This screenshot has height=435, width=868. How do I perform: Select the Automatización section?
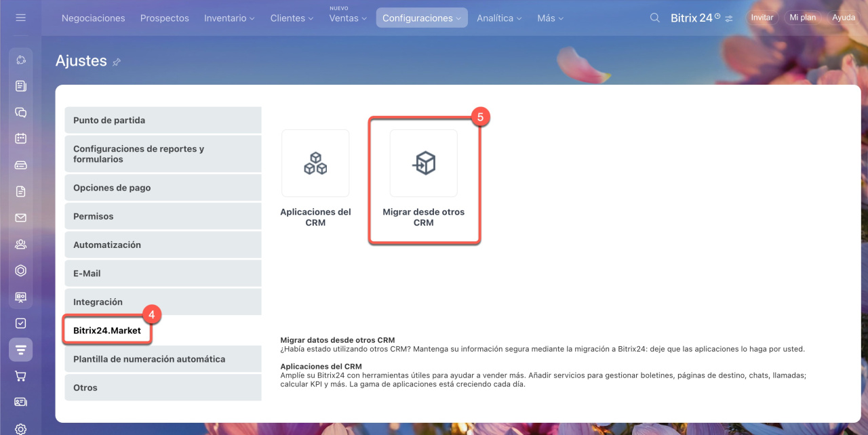pos(163,245)
